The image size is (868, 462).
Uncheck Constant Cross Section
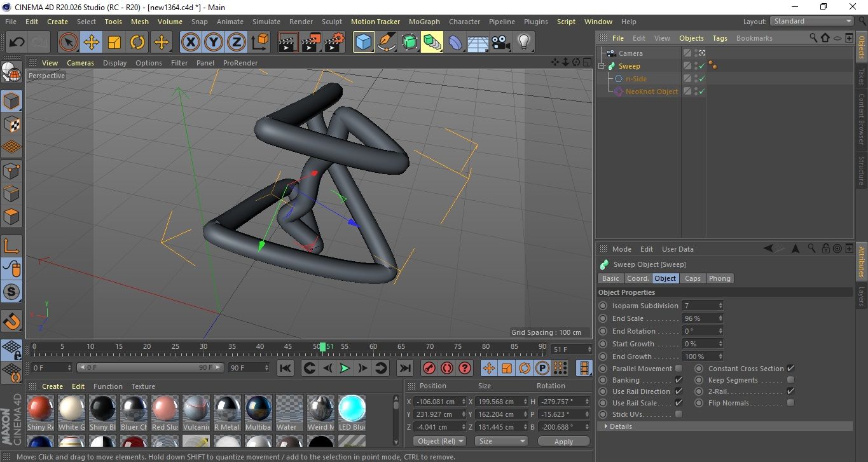tap(790, 368)
